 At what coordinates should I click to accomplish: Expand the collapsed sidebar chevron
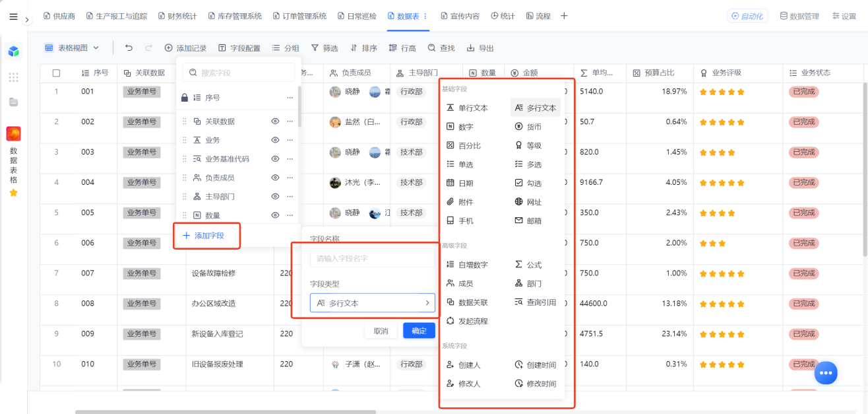[27, 20]
